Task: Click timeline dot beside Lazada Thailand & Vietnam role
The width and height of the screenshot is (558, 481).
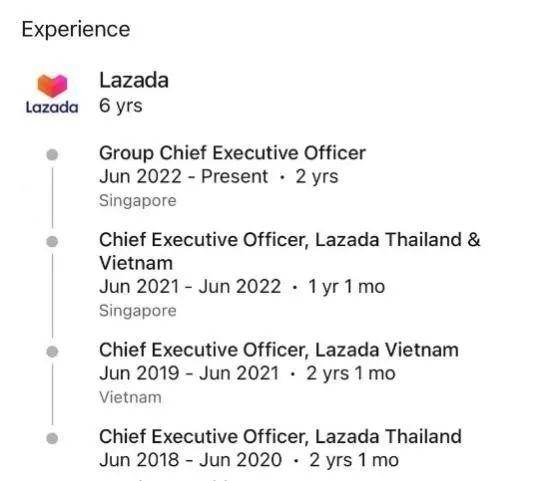Action: (52, 241)
